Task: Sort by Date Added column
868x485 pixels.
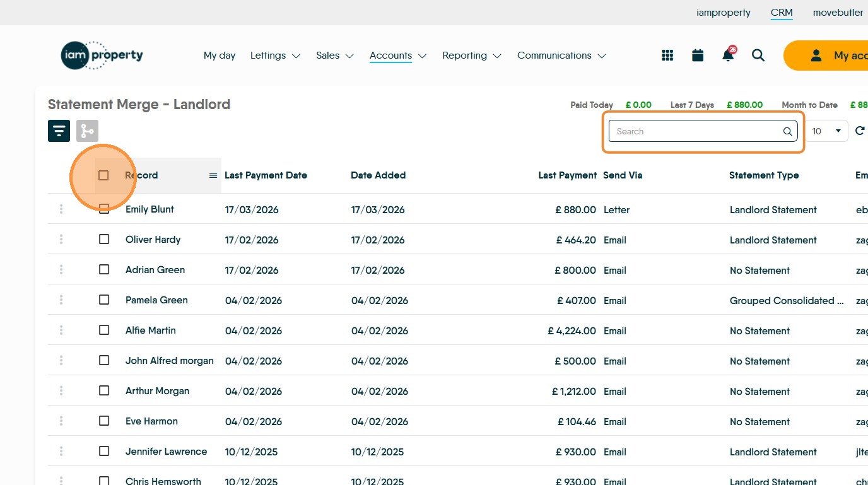Action: click(378, 175)
